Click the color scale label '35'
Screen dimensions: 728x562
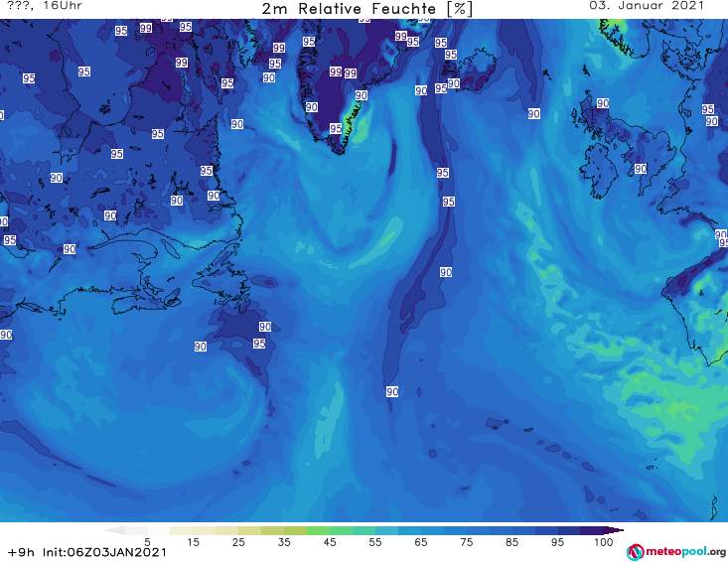[x=284, y=542]
